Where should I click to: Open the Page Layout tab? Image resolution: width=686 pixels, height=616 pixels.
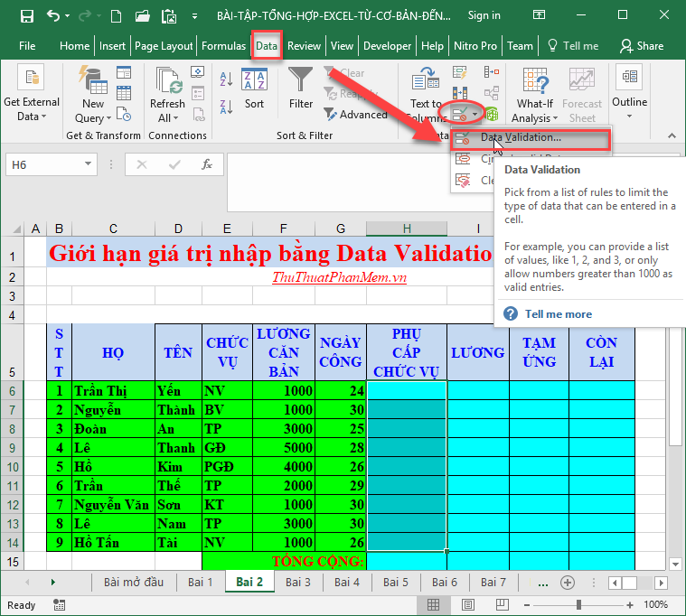coord(164,46)
